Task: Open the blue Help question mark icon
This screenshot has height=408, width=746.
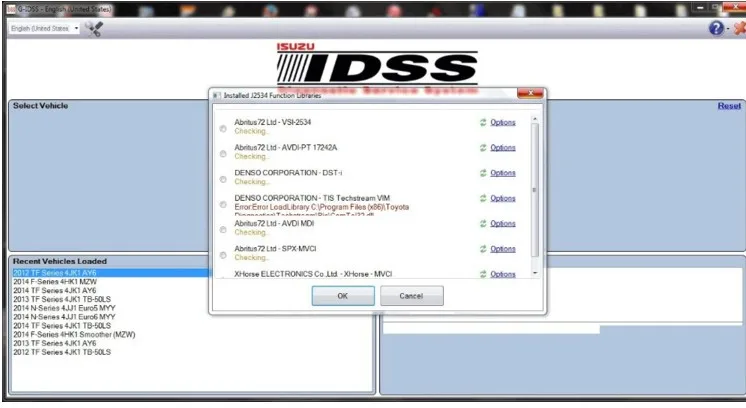Action: (x=716, y=29)
